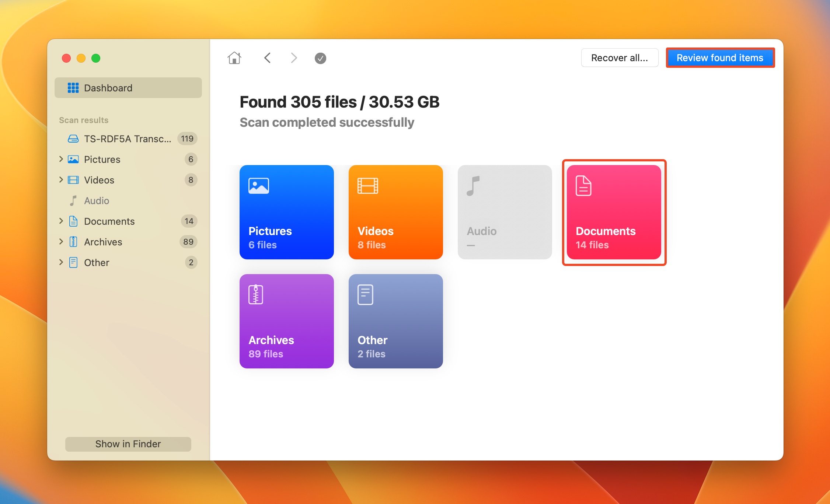Click Show in Finder button
Viewport: 830px width, 504px height.
(x=128, y=444)
